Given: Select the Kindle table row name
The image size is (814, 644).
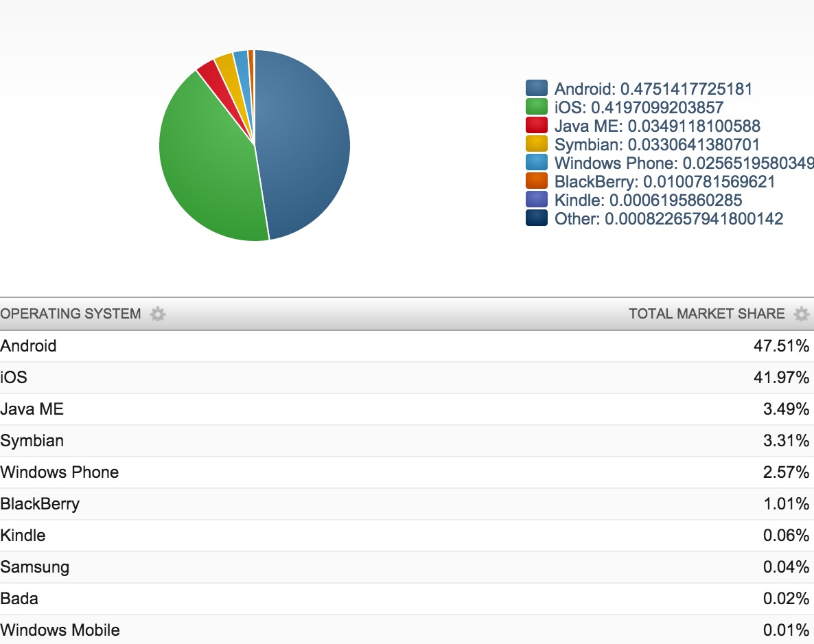Looking at the screenshot, I should [23, 536].
